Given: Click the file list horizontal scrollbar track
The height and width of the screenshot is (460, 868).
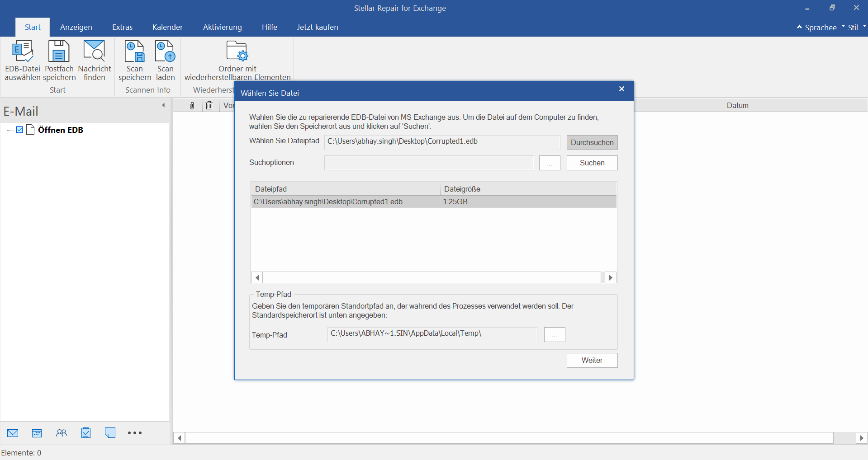Looking at the screenshot, I should tap(432, 277).
